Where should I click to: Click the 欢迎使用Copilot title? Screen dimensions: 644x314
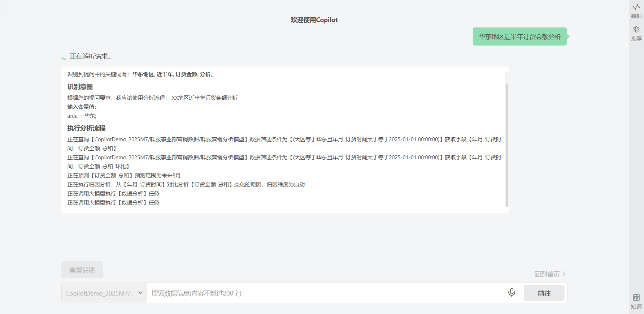[x=314, y=20]
